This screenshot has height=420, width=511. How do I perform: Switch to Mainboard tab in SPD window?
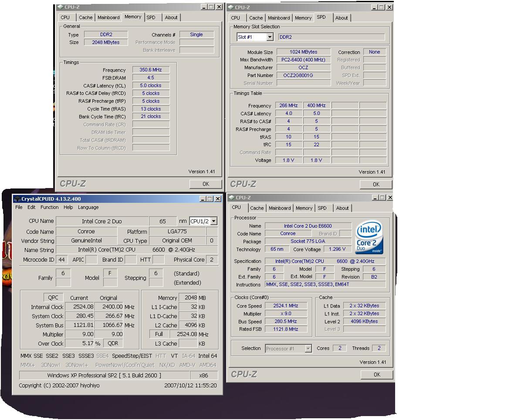[x=279, y=18]
